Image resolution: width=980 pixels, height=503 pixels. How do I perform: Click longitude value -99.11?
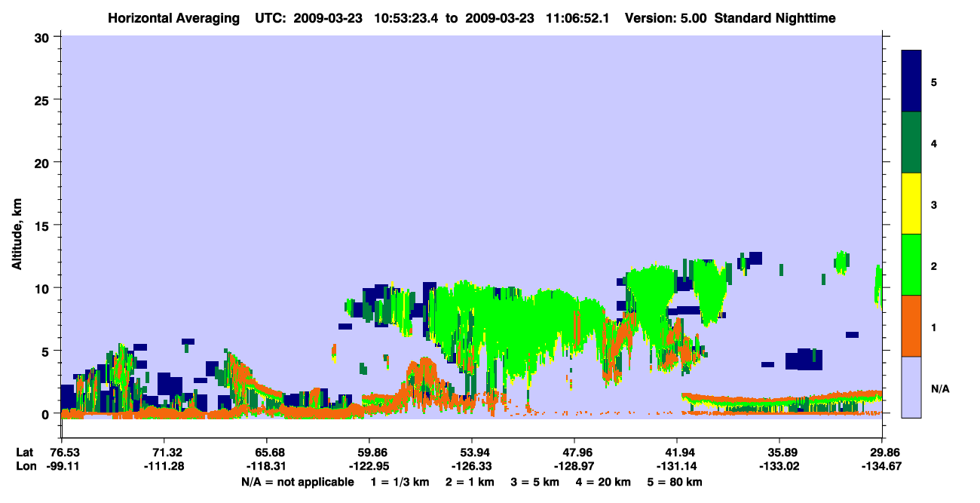pyautogui.click(x=65, y=466)
